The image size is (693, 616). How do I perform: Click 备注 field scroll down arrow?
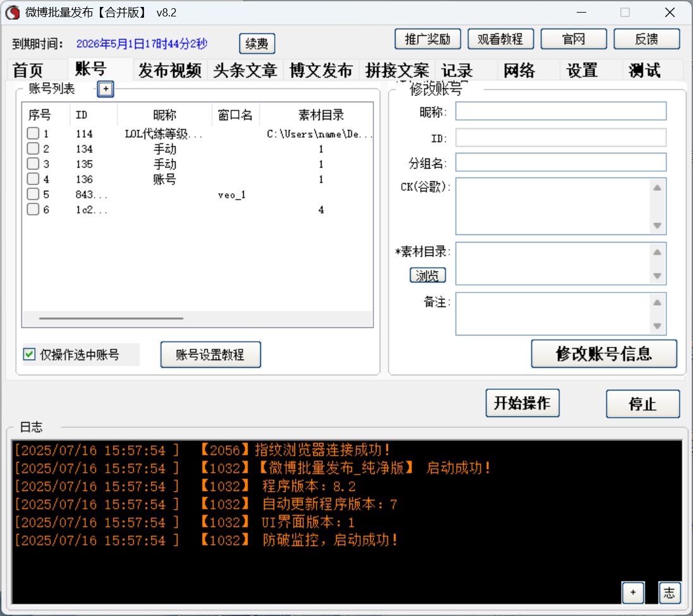[657, 326]
